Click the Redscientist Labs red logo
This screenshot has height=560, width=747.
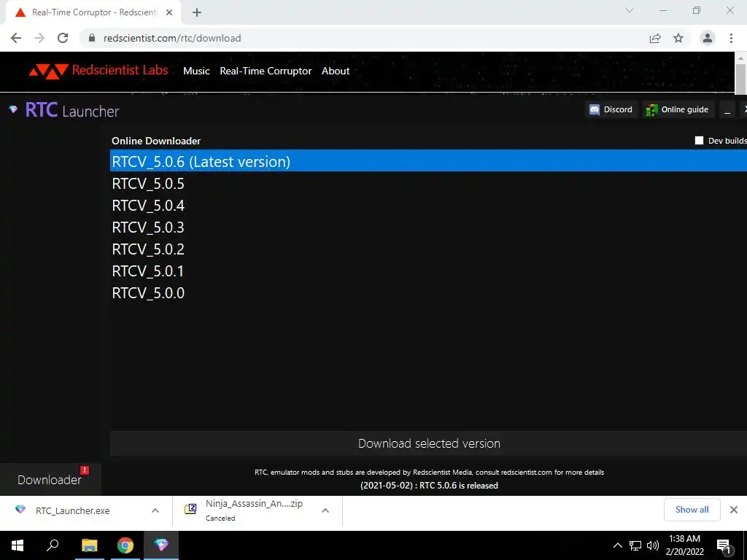(49, 71)
